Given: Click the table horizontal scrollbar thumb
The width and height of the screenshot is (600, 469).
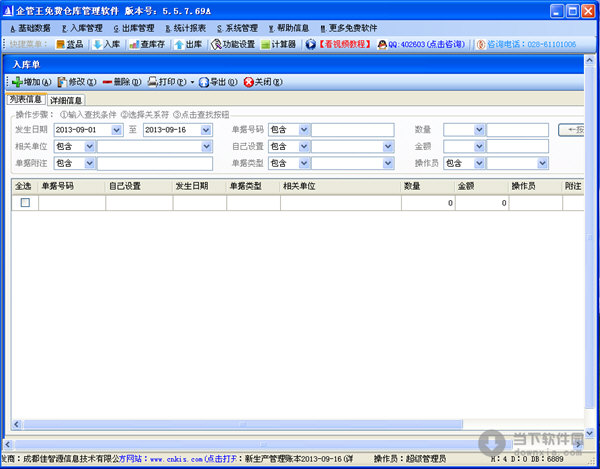Looking at the screenshot, I should 243,424.
